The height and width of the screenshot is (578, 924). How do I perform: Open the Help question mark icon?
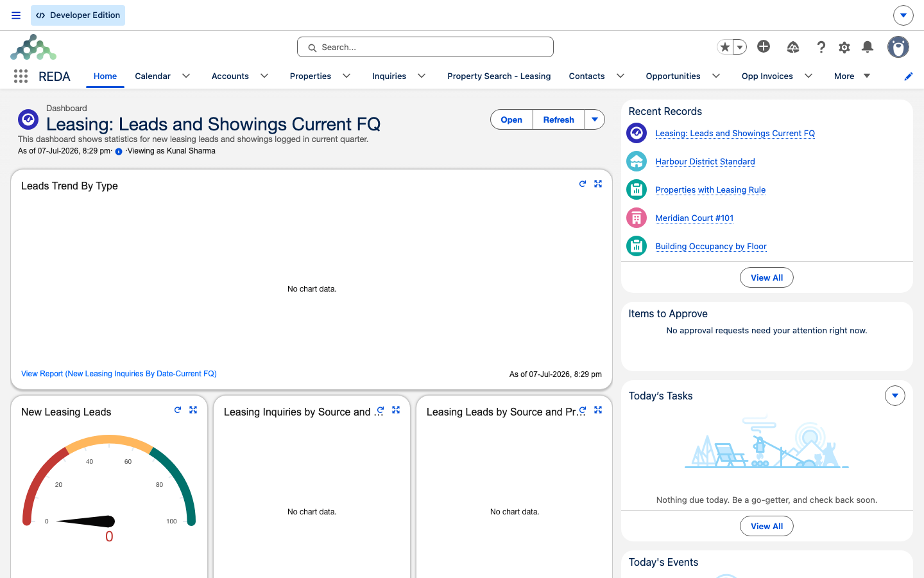(x=821, y=47)
